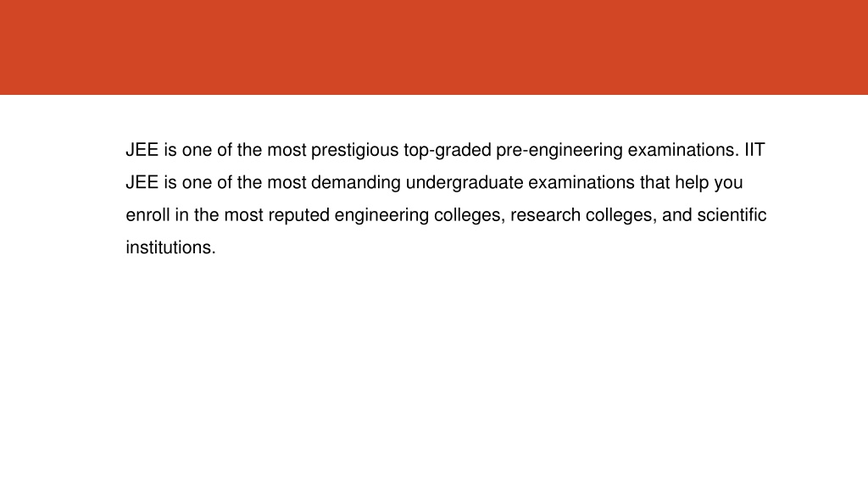Click the word "research"
The image size is (868, 488).
[x=545, y=214]
